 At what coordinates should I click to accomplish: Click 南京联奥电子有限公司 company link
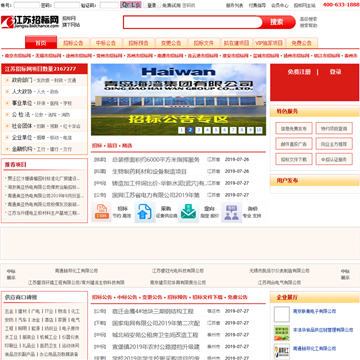pyautogui.click(x=314, y=311)
